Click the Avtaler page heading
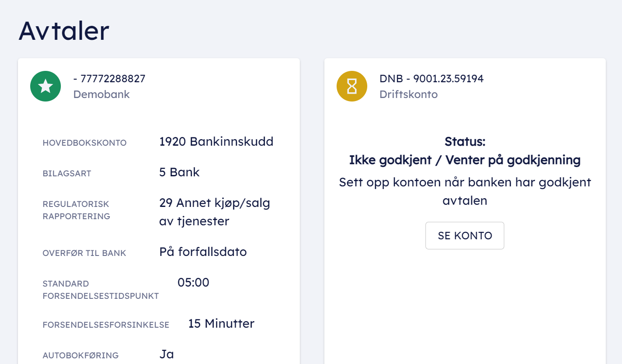The height and width of the screenshot is (364, 622). [x=64, y=31]
